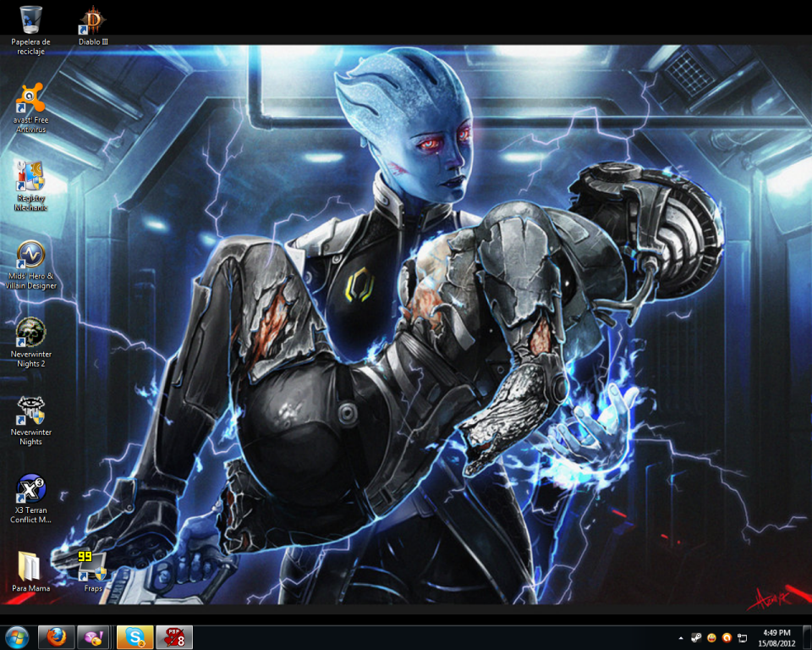Image resolution: width=812 pixels, height=650 pixels.
Task: Click the orange avast tray icon
Action: pyautogui.click(x=727, y=637)
